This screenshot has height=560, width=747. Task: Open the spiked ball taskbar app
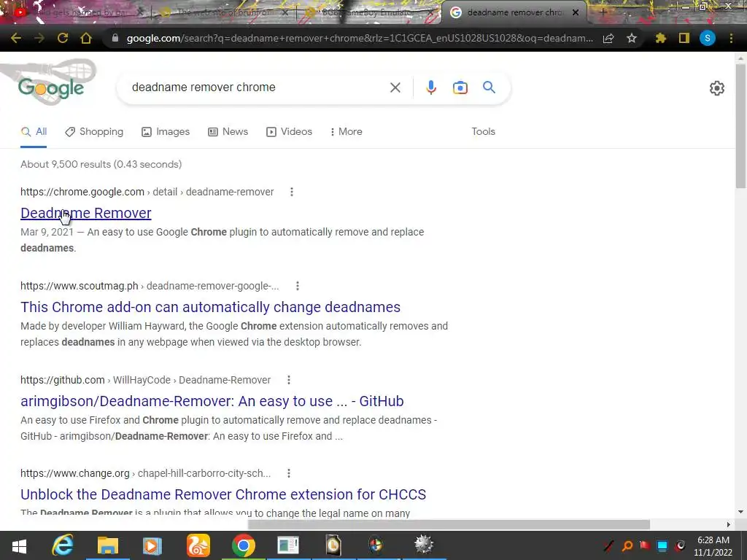tap(423, 545)
